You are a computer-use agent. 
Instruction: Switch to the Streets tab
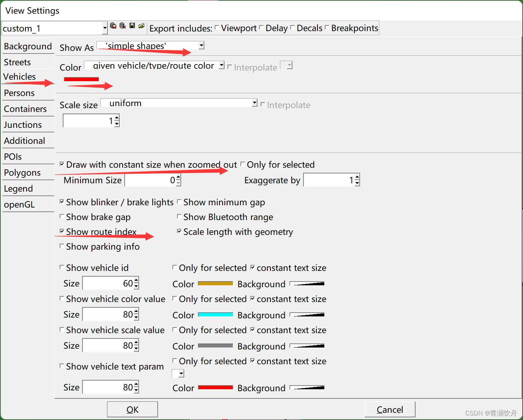point(28,62)
